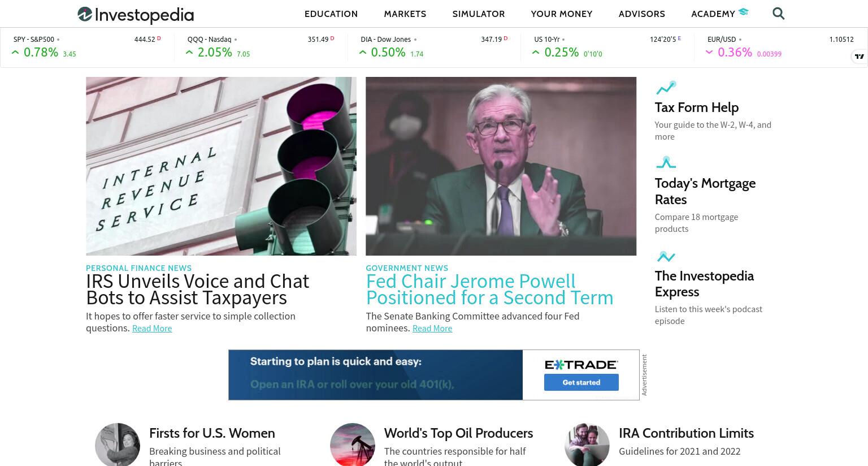Click the World's Top Oil Producers thumbnail
The height and width of the screenshot is (466, 868).
353,445
